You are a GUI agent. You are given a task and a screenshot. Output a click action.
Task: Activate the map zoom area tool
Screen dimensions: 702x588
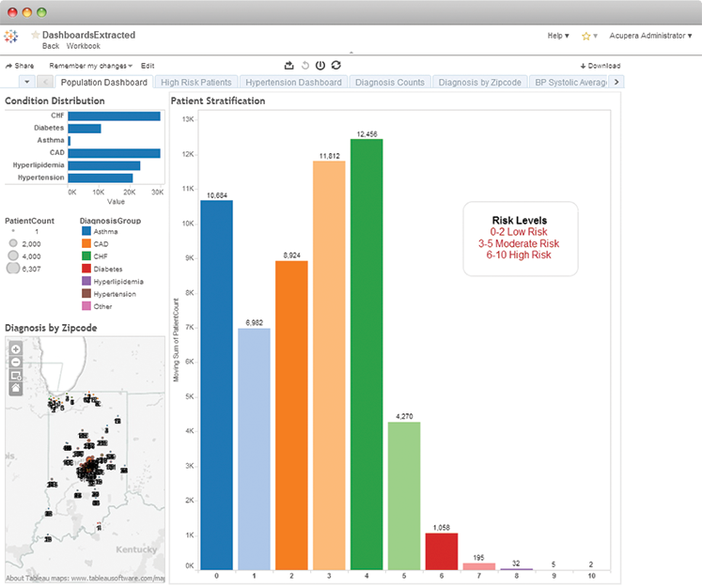(x=15, y=374)
